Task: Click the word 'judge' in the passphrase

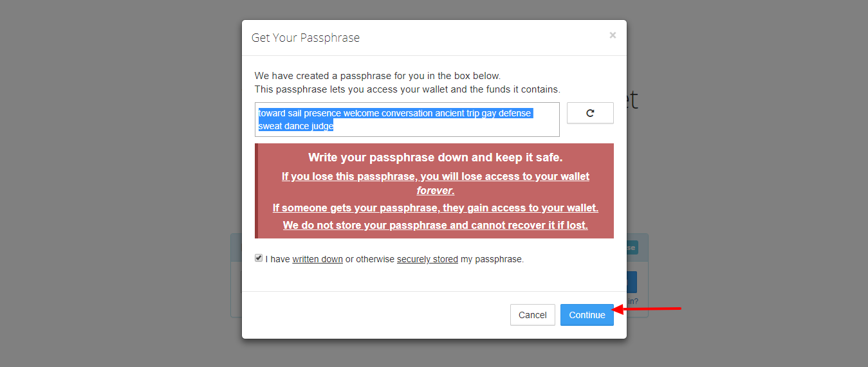Action: (x=321, y=127)
